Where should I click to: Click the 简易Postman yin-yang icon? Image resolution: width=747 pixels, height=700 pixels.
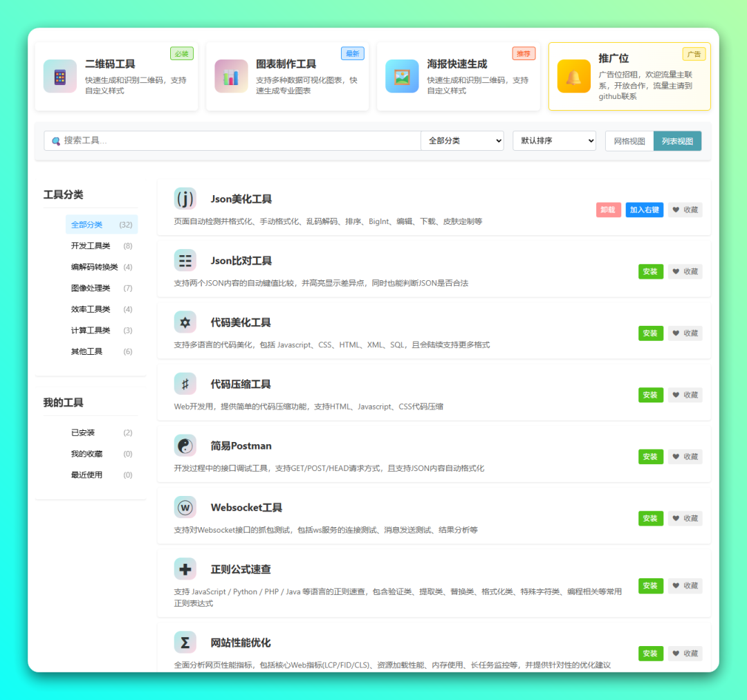click(x=185, y=445)
